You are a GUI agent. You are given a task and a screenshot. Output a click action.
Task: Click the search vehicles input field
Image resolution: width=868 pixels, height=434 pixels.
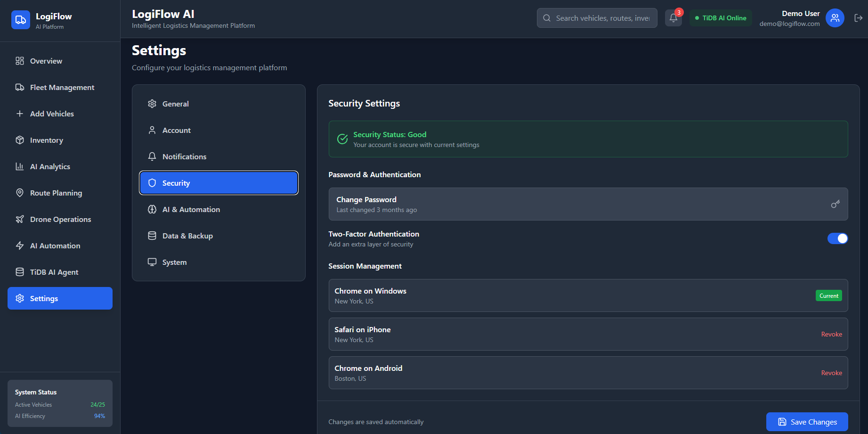[602, 18]
